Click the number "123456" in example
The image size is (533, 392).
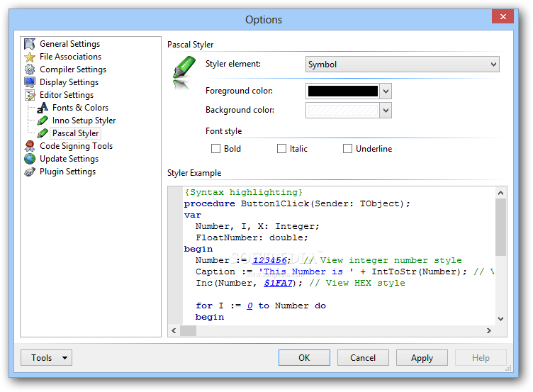[x=270, y=260]
